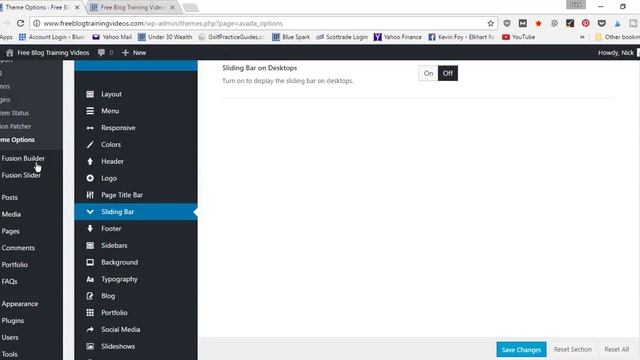Switch to the Free Blog Training Videos tab
Screen dimensions: 640x360
click(131, 7)
